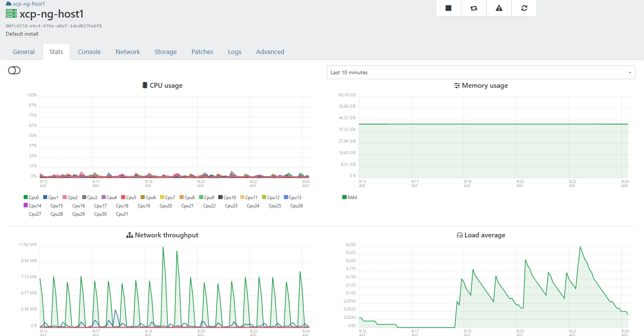This screenshot has height=336, width=644.
Task: Click the xcp-ng-host1 host name title
Action: click(51, 14)
